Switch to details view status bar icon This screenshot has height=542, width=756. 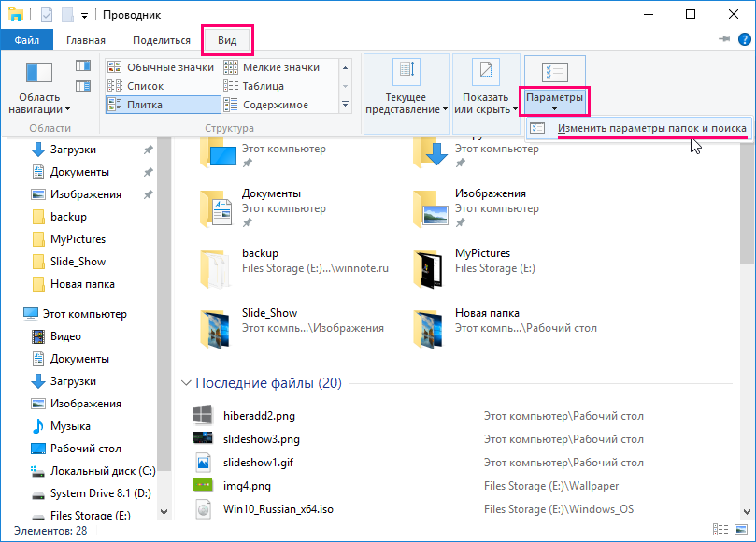pos(720,530)
